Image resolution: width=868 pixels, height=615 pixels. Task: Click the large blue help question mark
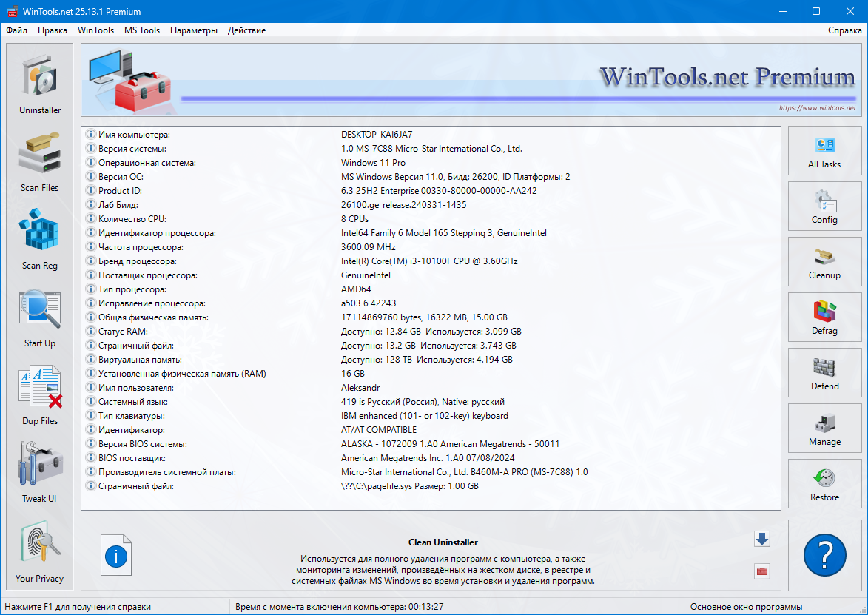[x=824, y=554]
